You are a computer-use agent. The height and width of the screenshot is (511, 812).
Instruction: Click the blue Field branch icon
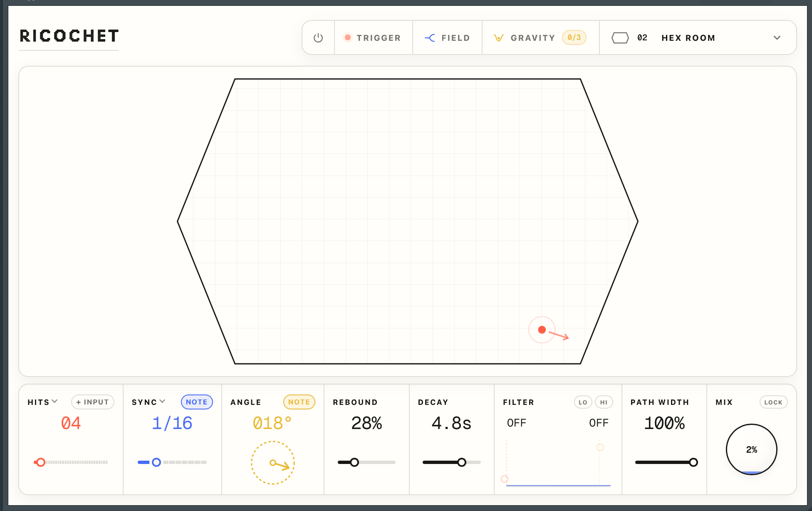430,38
